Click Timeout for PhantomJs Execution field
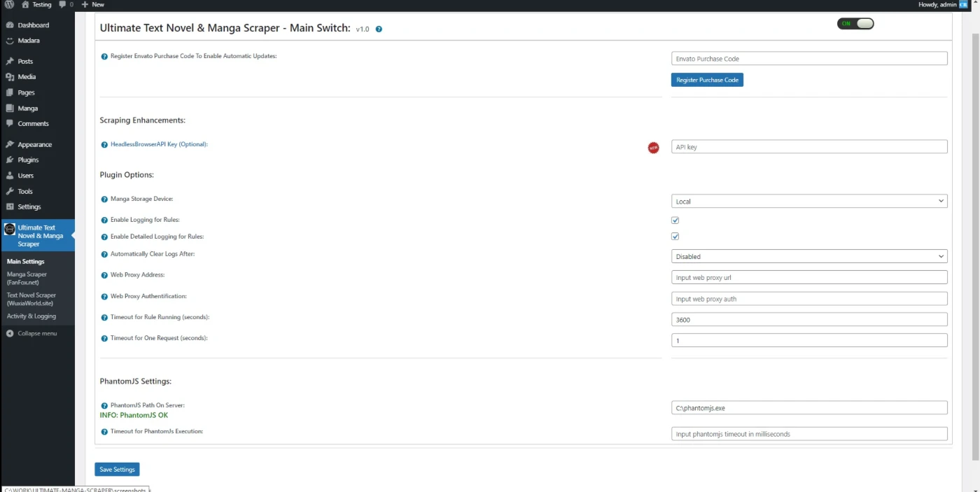This screenshot has height=492, width=980. click(x=809, y=434)
